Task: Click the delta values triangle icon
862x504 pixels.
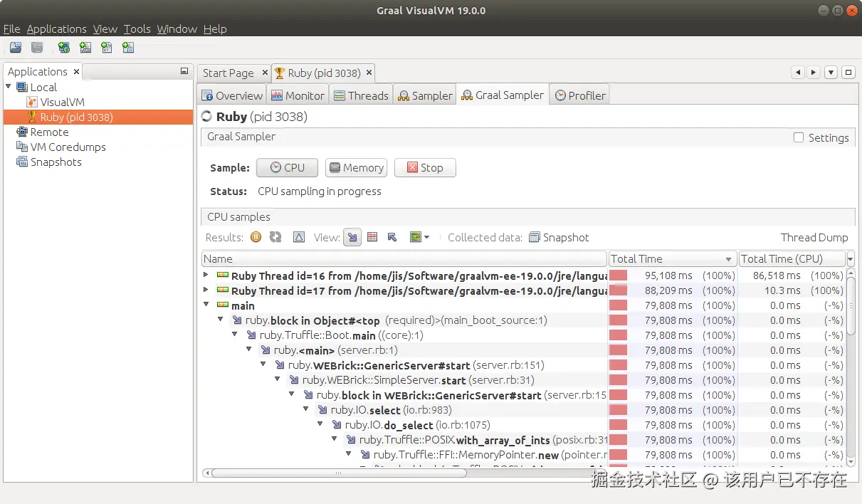Action: pyautogui.click(x=299, y=237)
